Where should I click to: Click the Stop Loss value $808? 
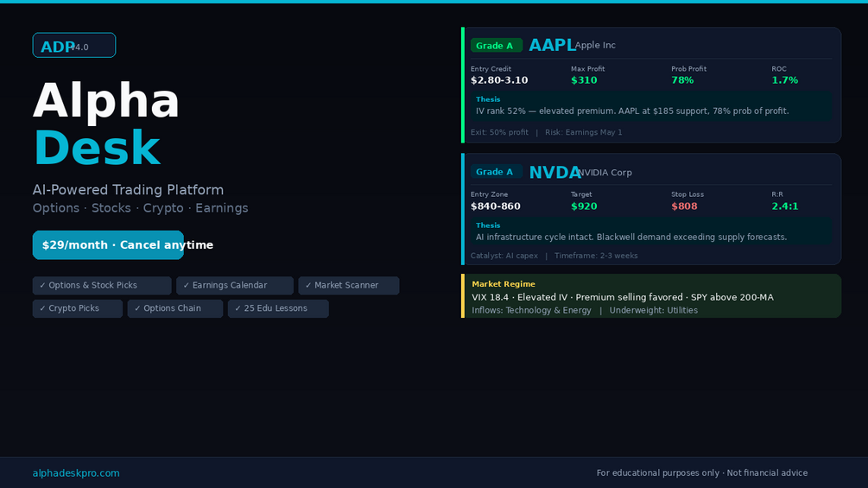[684, 206]
